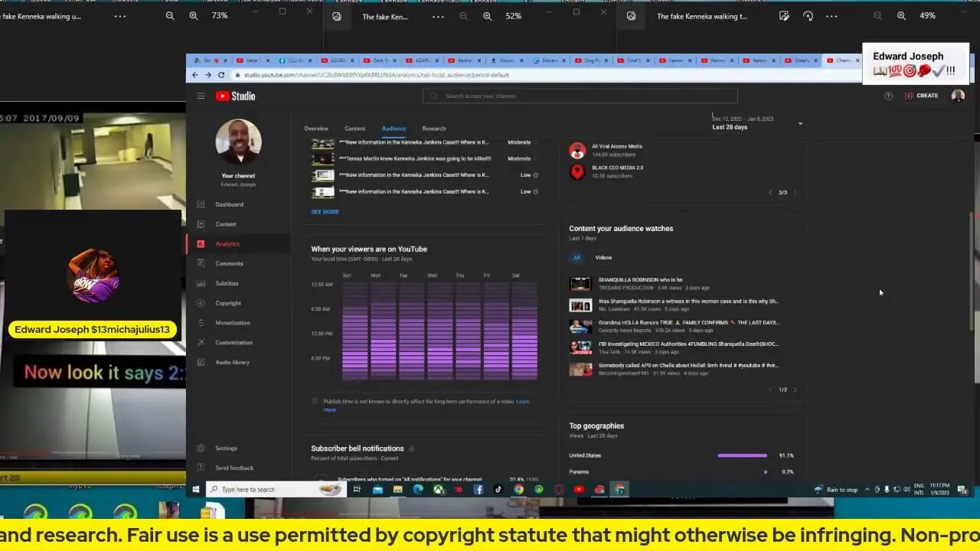Open Audio library in the sidebar
980x551 pixels.
coord(232,362)
